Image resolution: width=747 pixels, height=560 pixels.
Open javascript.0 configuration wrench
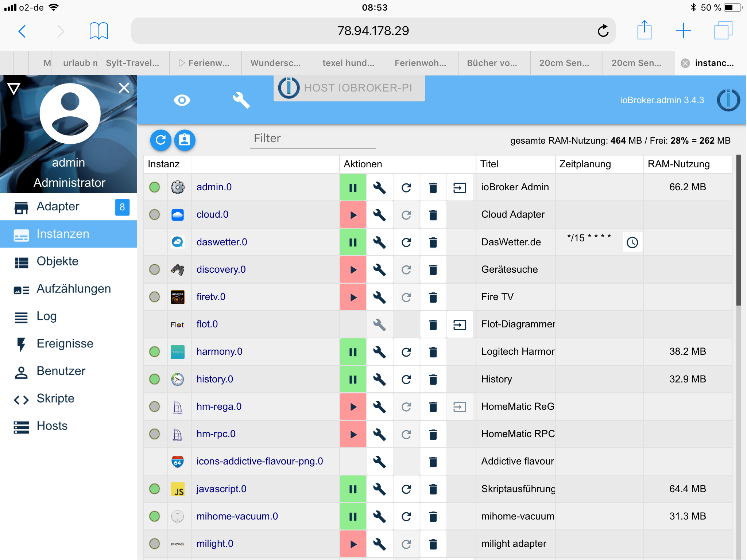380,489
